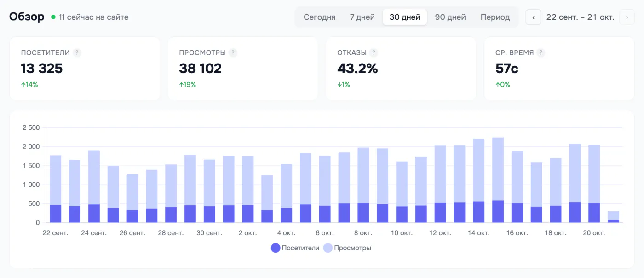Click the 1 000 y-axis label

(x=31, y=185)
